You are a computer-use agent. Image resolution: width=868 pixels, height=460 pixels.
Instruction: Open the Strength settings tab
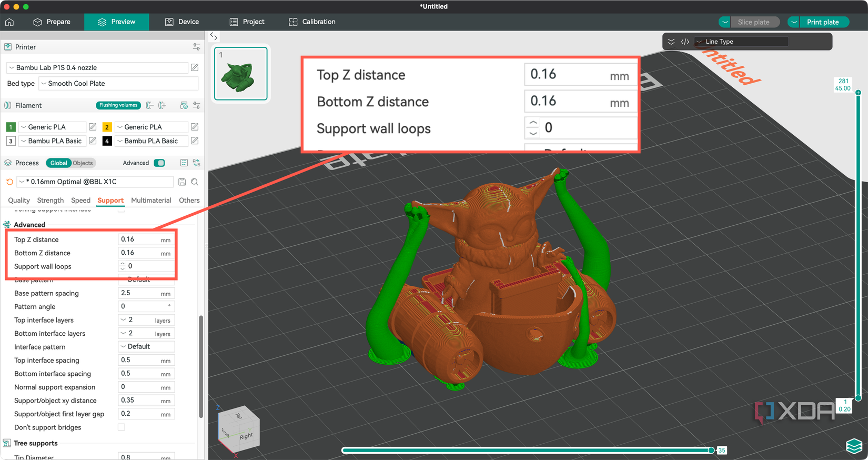[51, 201]
